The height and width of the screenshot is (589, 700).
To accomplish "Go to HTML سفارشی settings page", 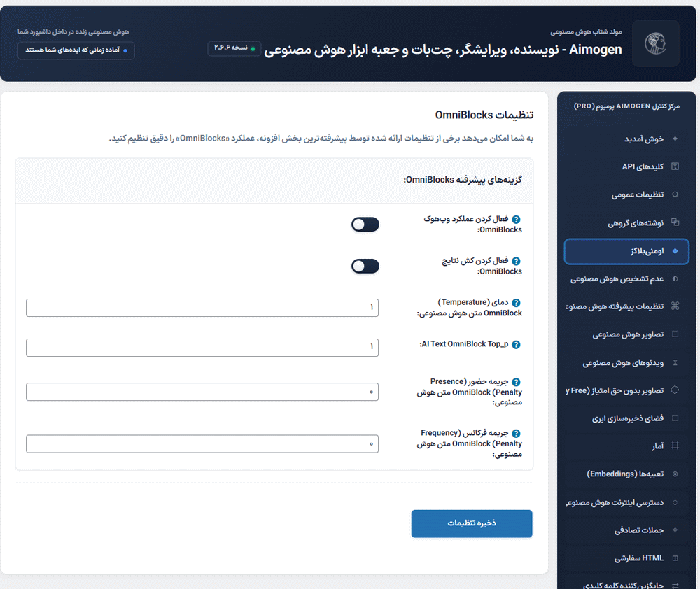I will (640, 558).
